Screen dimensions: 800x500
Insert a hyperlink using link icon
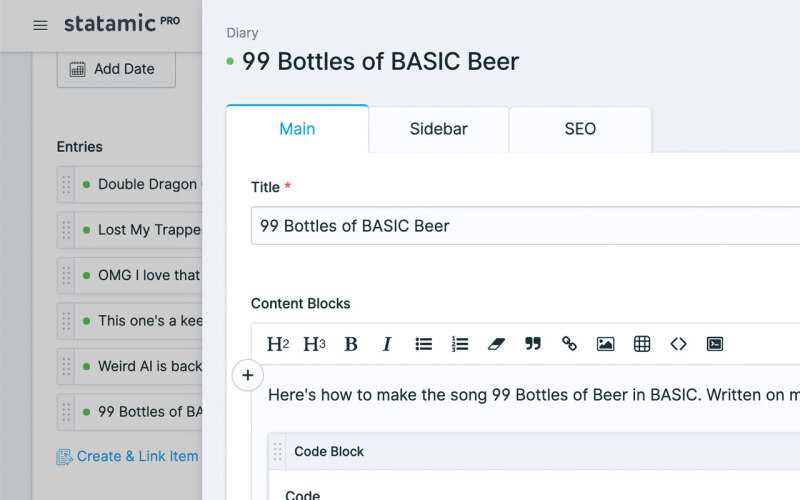(569, 344)
